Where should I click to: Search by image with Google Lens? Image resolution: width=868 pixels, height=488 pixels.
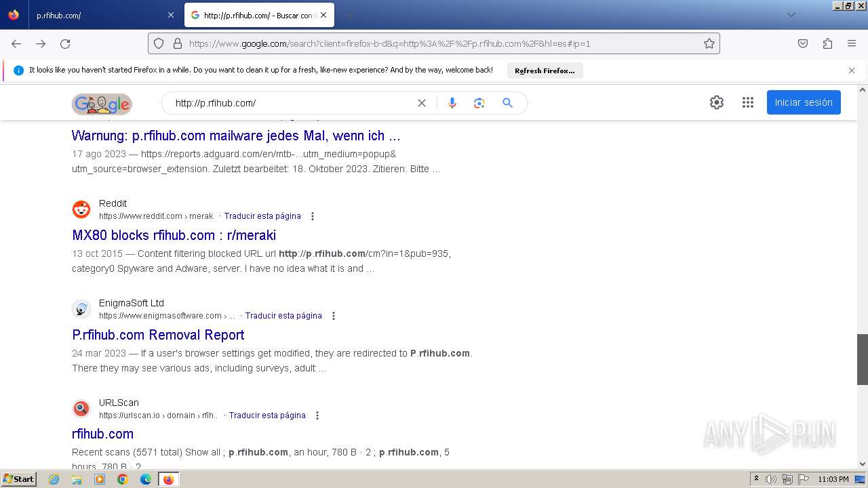[x=479, y=103]
